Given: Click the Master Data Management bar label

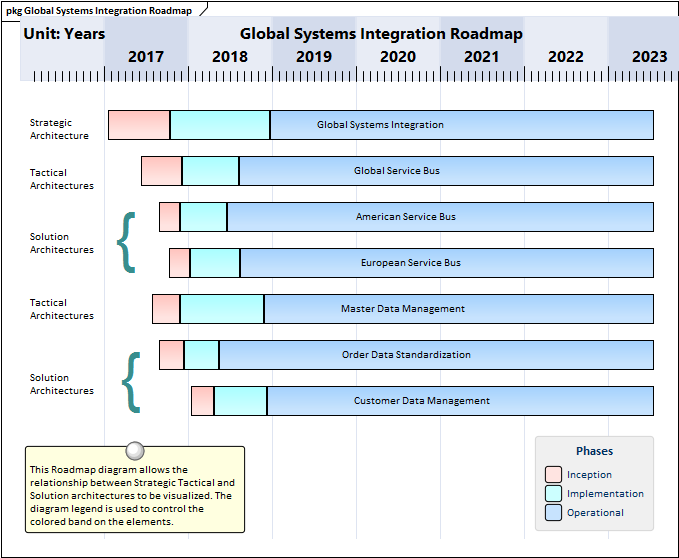Looking at the screenshot, I should (402, 309).
